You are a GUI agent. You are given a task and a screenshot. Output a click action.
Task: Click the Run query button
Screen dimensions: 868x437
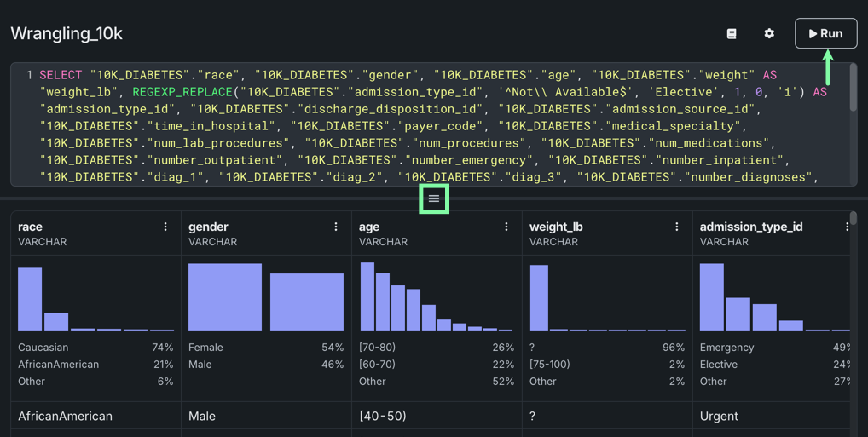pyautogui.click(x=825, y=33)
